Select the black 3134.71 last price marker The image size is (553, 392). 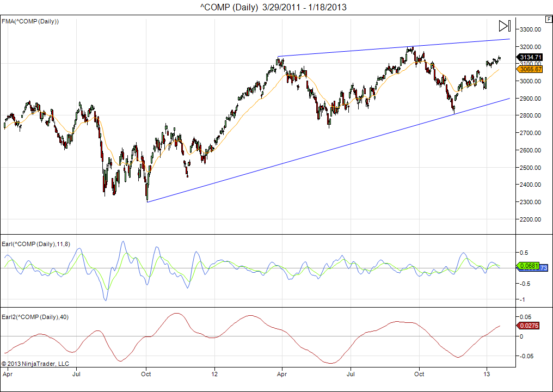point(530,57)
